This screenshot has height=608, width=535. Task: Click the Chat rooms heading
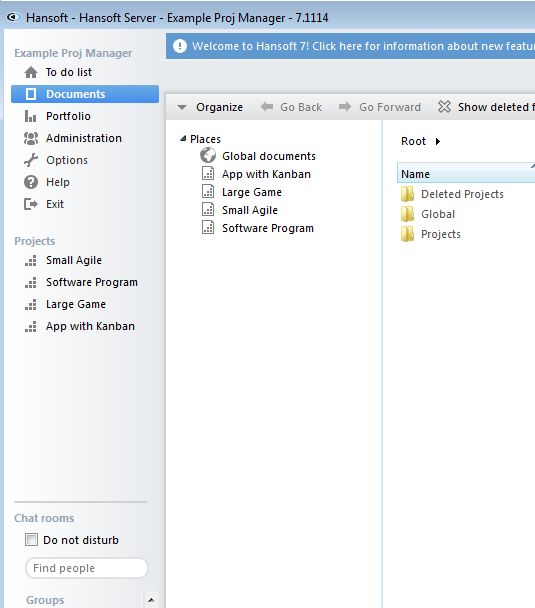coord(44,518)
